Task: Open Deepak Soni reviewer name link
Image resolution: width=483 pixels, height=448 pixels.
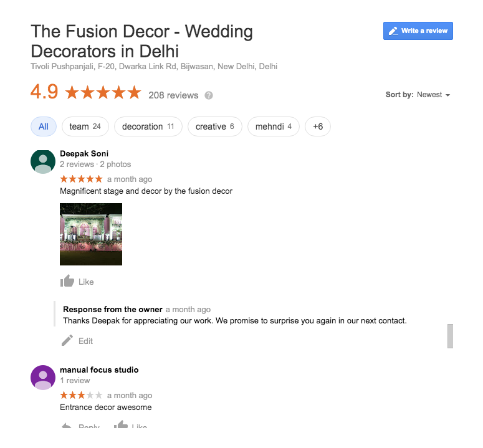Action: coord(84,154)
